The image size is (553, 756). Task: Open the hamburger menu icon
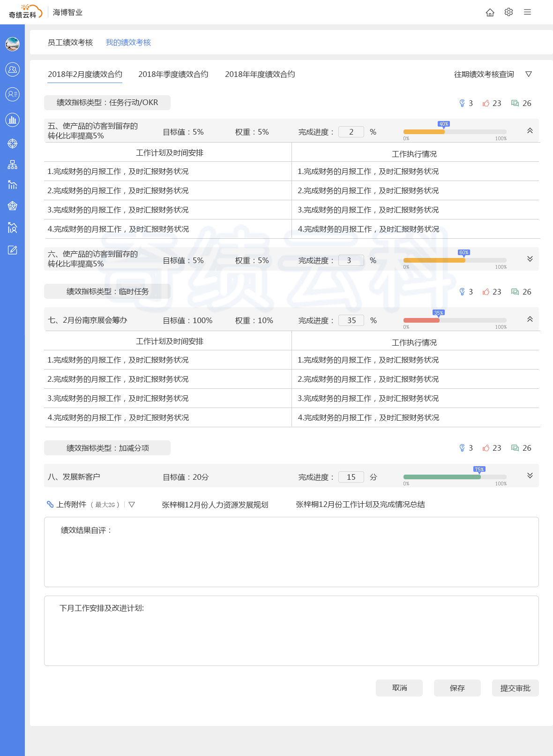point(527,12)
